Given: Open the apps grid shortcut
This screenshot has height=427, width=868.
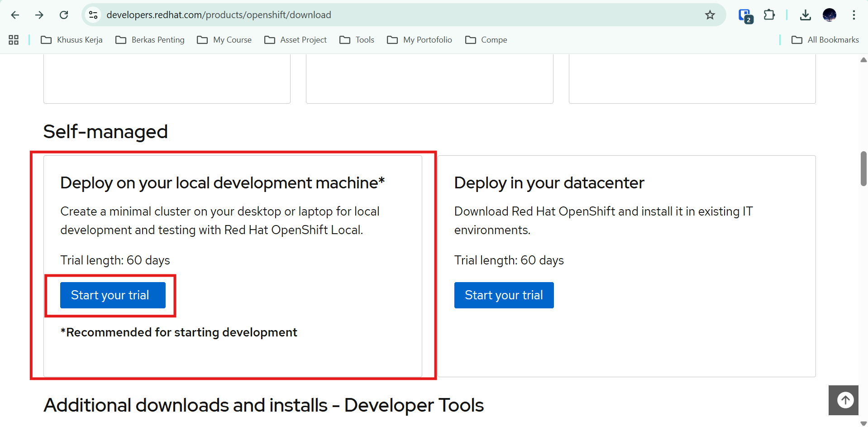Looking at the screenshot, I should click(x=14, y=40).
